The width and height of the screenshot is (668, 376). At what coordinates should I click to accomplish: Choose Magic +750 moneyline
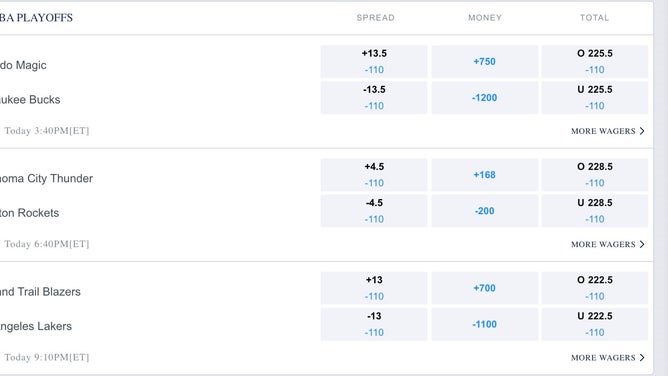(x=484, y=61)
